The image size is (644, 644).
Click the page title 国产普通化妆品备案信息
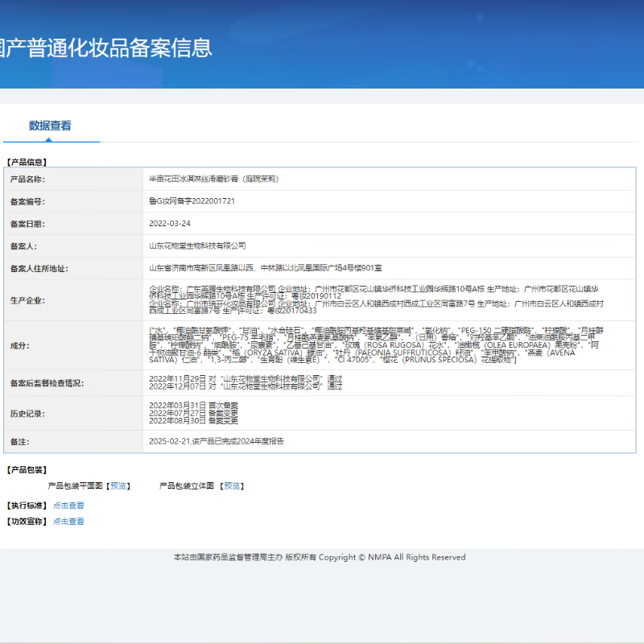coord(106,47)
